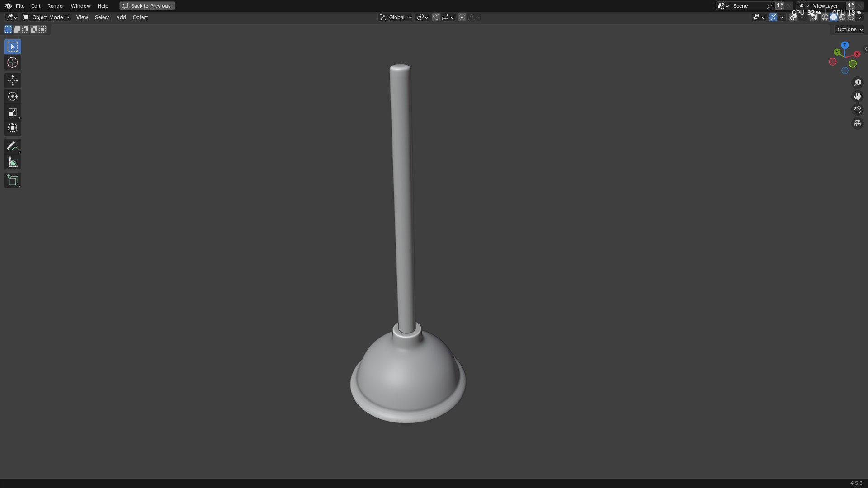Open the Edit menu
This screenshot has height=488, width=868.
[x=36, y=6]
